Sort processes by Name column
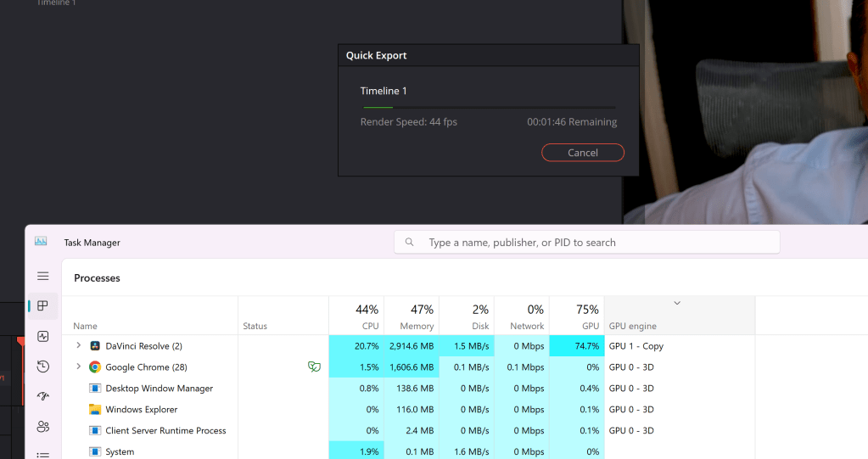 tap(85, 326)
